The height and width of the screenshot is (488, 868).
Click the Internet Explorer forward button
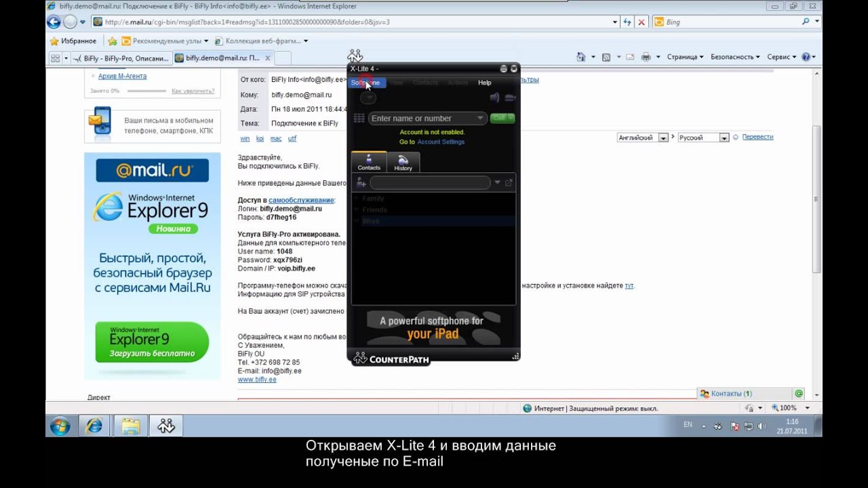pos(70,22)
